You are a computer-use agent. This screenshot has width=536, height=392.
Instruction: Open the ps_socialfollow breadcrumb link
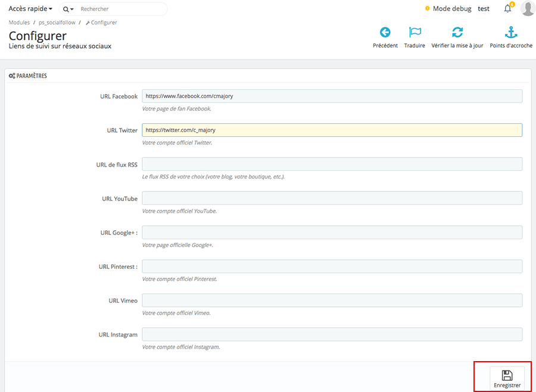click(57, 23)
